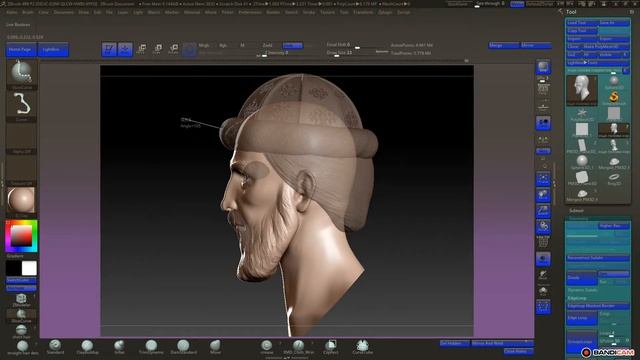Click Del Hidden button
This screenshot has height=360, width=640.
(455, 343)
